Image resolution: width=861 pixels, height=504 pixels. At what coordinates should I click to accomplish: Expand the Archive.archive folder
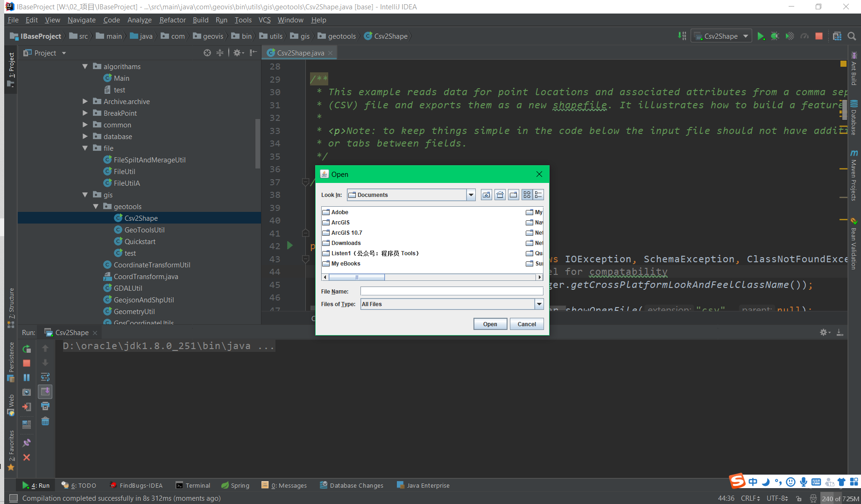click(85, 102)
